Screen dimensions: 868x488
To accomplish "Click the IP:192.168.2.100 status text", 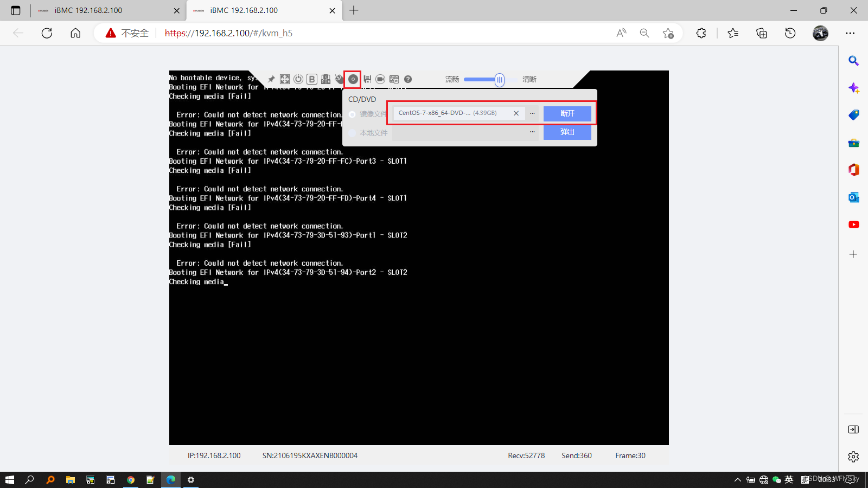I will 214,455.
